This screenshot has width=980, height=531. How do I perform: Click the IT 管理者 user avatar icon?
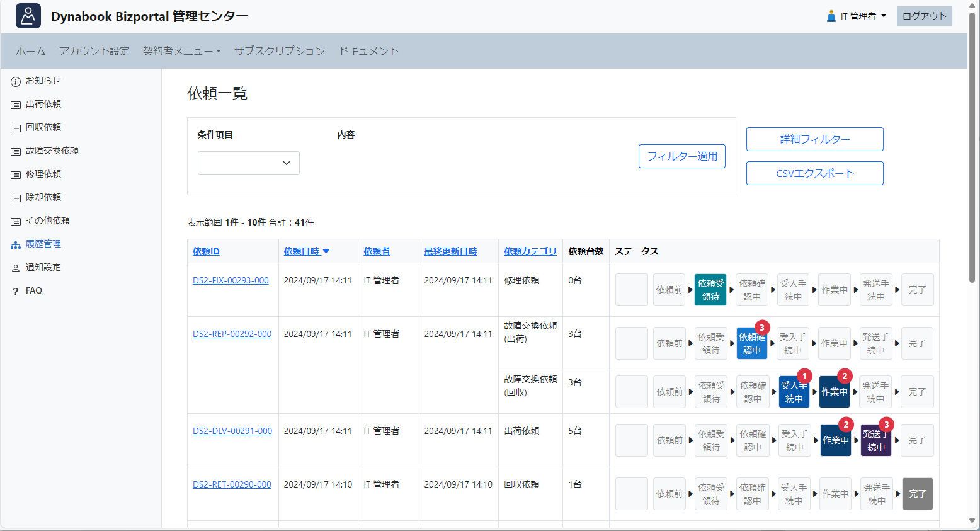(x=831, y=16)
